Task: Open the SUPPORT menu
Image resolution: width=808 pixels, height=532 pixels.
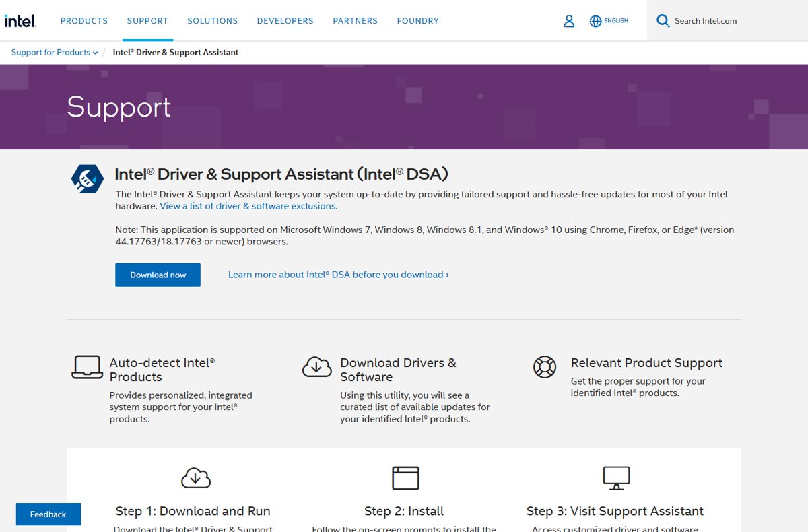Action: (x=147, y=21)
